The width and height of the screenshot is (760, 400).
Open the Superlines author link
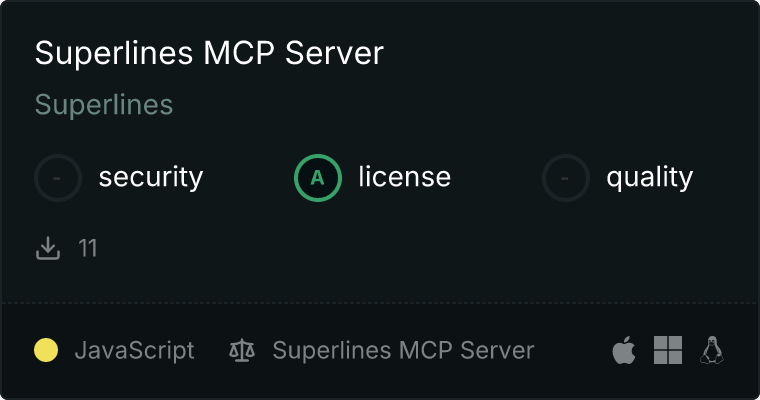pos(104,105)
